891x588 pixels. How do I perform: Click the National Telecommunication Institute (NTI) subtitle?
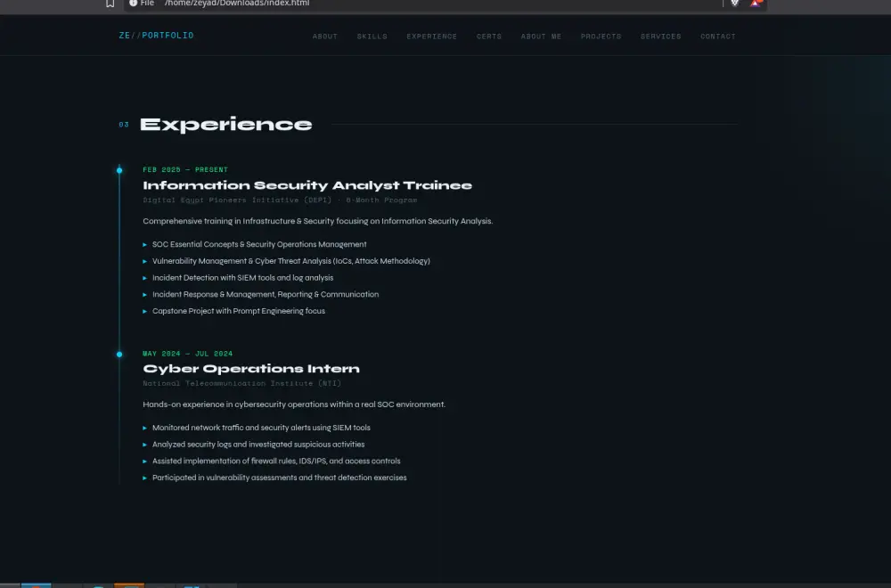pyautogui.click(x=242, y=383)
